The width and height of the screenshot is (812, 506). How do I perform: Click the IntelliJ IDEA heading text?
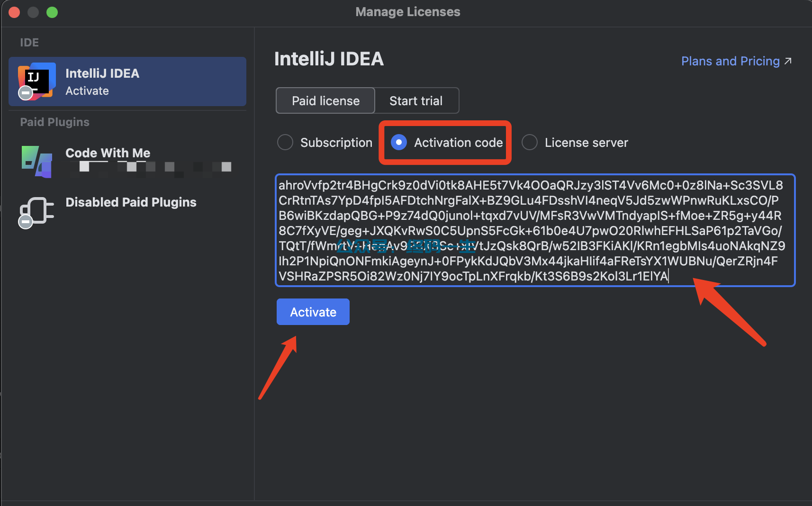click(x=329, y=59)
